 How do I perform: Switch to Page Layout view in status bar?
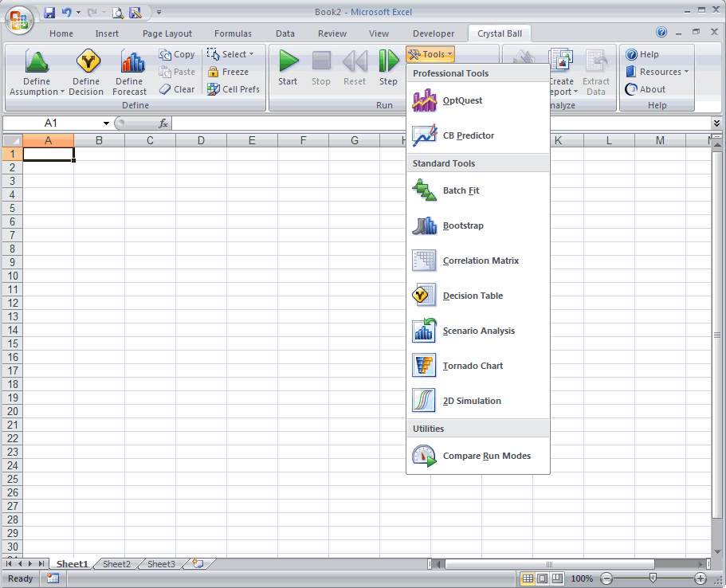pyautogui.click(x=543, y=578)
